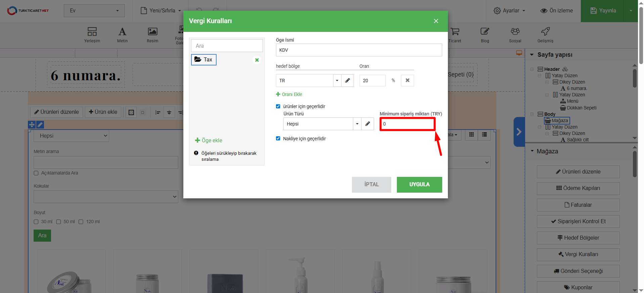Delete the Tax item with green X
Screen dimensions: 644x293
tap(257, 60)
